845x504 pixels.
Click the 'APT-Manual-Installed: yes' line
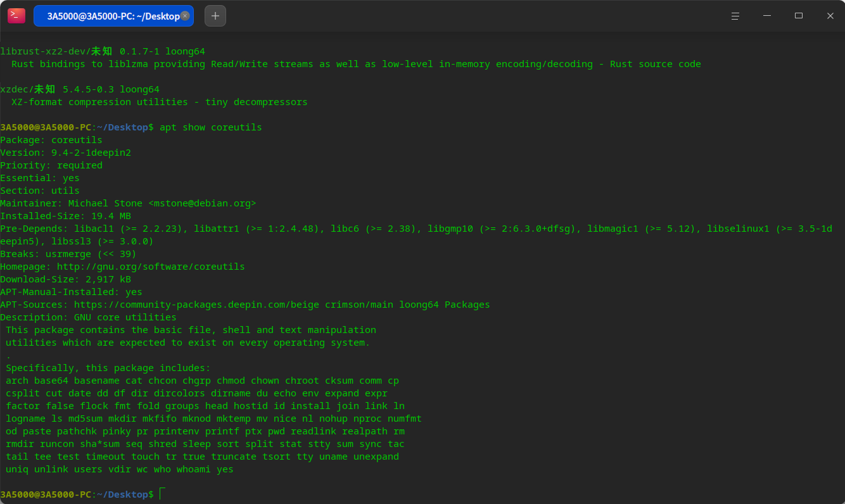point(72,292)
